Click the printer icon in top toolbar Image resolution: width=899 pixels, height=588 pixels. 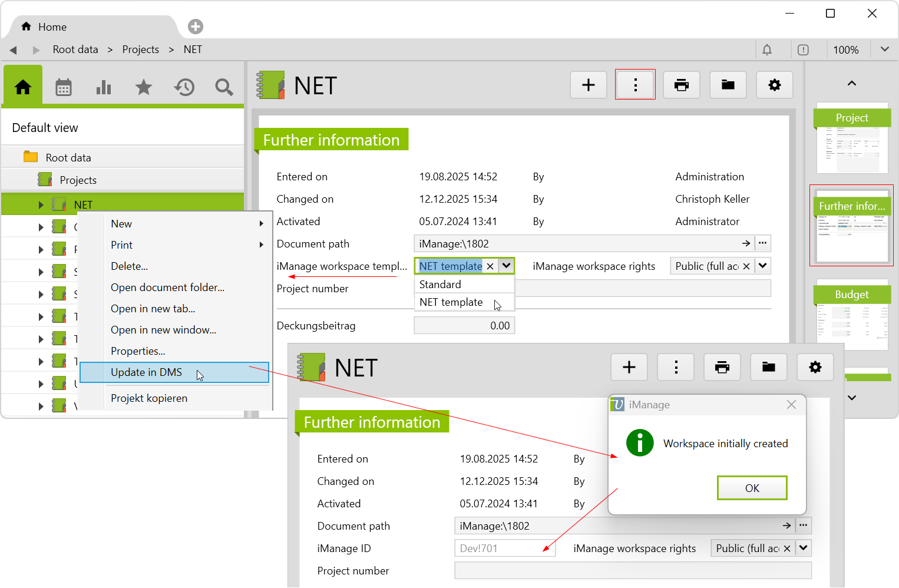pyautogui.click(x=682, y=85)
